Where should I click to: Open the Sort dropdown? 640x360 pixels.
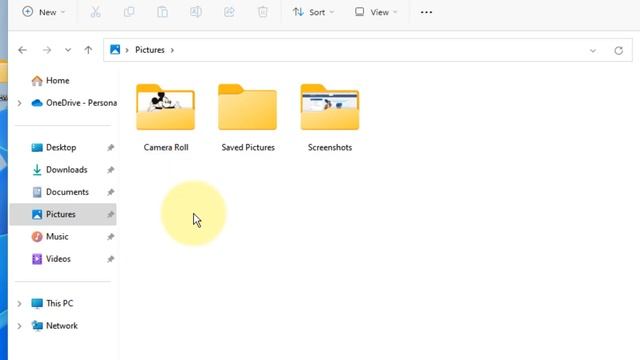(313, 12)
